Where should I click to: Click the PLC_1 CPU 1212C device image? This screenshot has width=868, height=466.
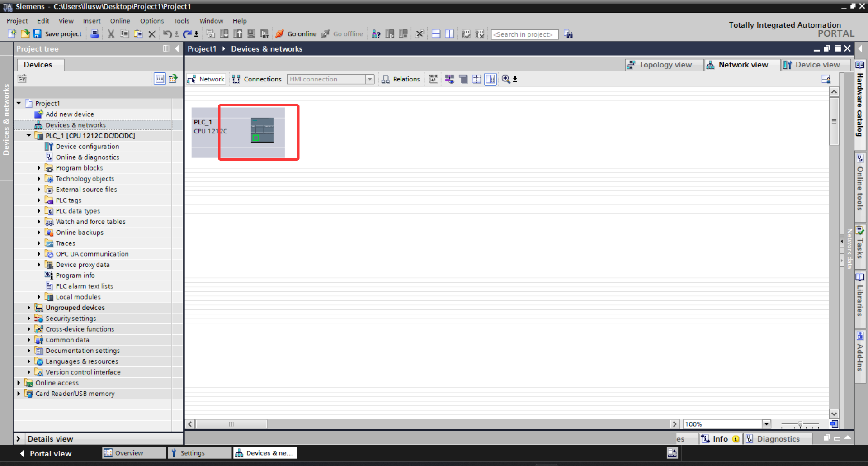pyautogui.click(x=262, y=130)
